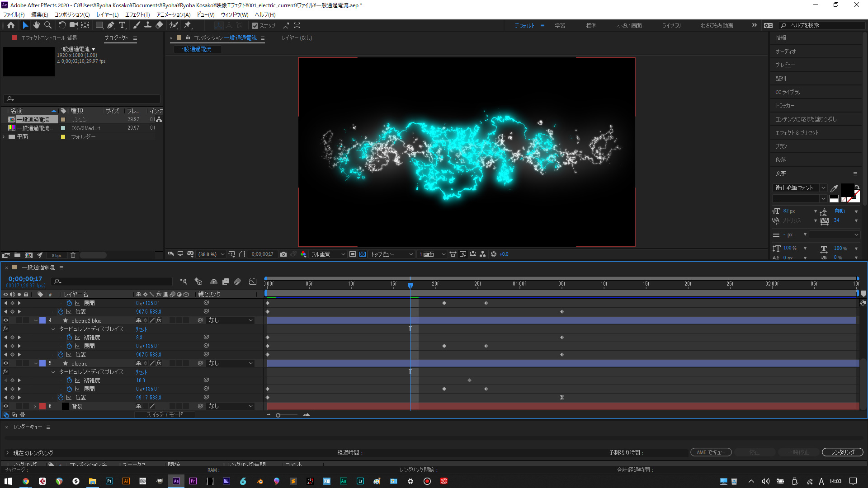Image resolution: width=868 pixels, height=488 pixels.
Task: Select the Eraser tool
Action: (159, 25)
